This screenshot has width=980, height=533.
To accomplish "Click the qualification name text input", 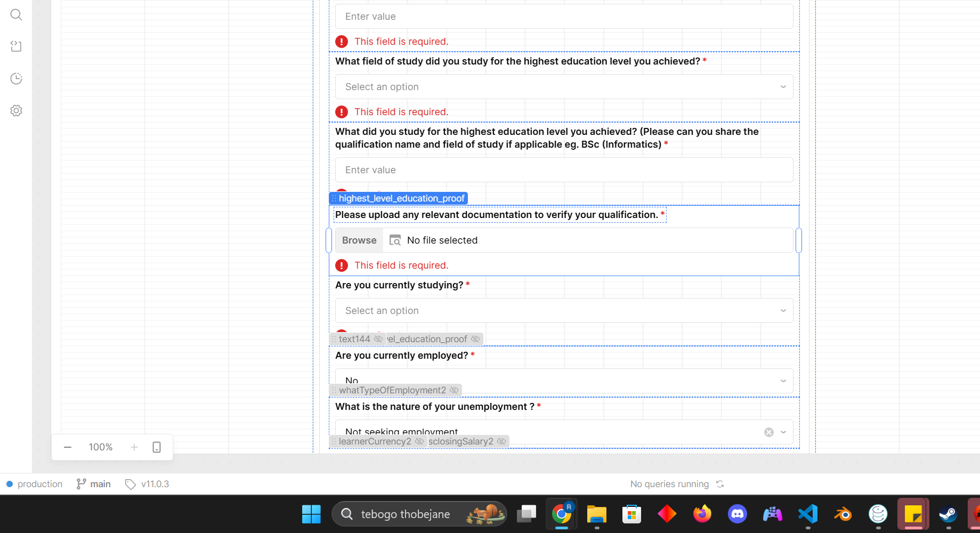I will [x=564, y=170].
